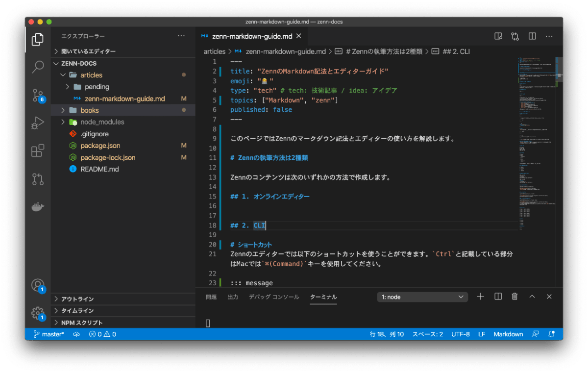Open Markdown preview to the side
Screen dimensions: 588x373
point(498,36)
